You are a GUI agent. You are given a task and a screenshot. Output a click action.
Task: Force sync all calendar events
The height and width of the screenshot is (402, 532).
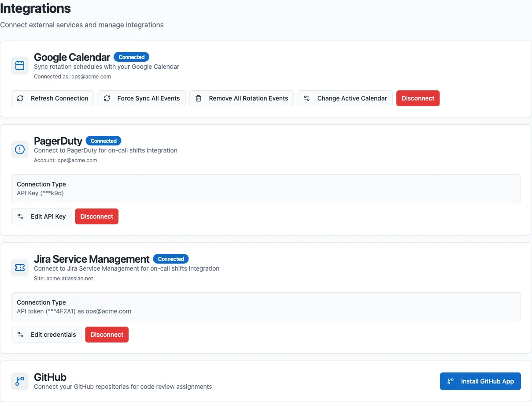141,98
